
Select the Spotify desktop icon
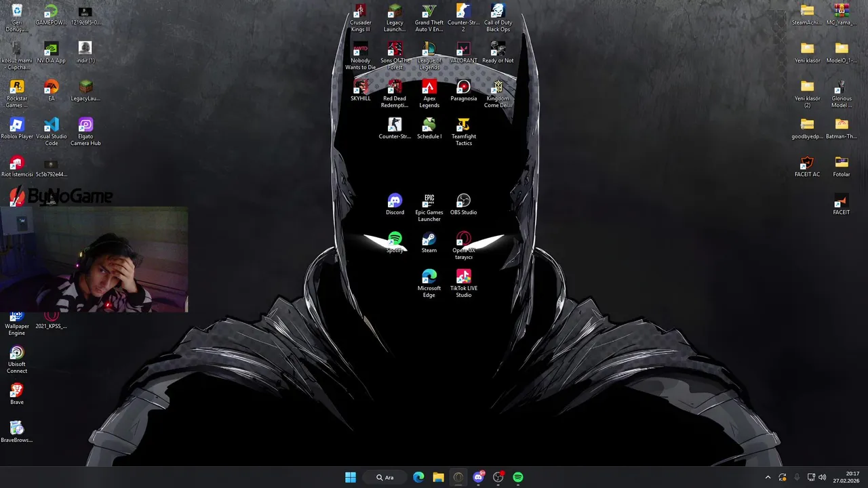click(x=395, y=242)
